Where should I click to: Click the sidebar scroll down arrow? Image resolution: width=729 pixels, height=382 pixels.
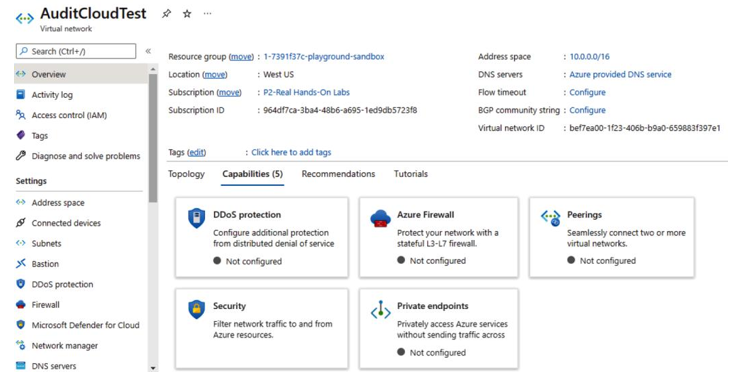point(153,368)
